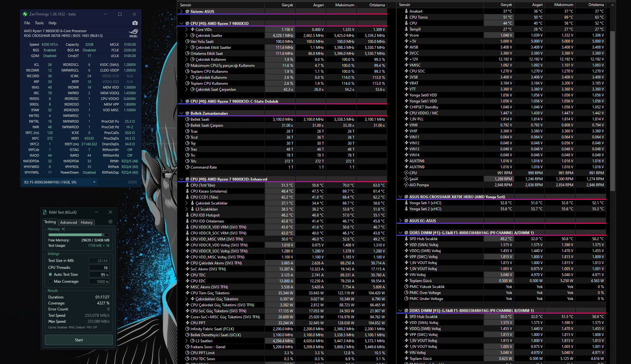Image resolution: width=631 pixels, height=364 pixels.
Task: Open the History tab in RAM Test
Action: point(87,222)
